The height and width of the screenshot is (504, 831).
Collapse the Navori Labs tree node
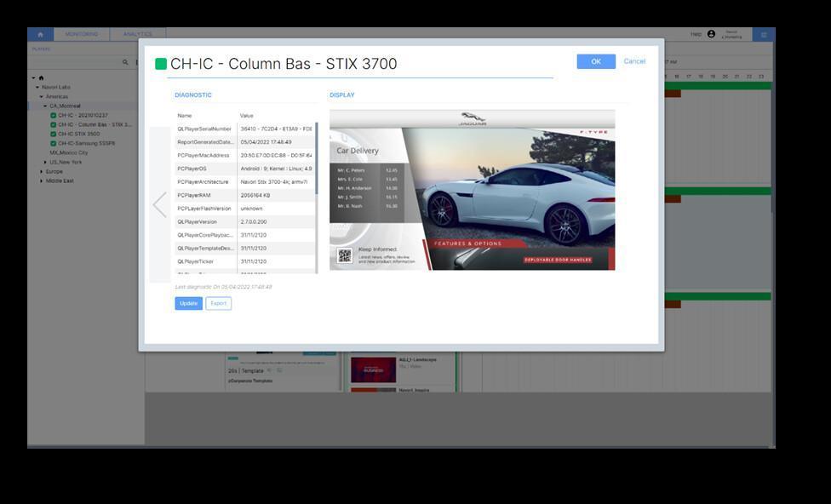37,87
